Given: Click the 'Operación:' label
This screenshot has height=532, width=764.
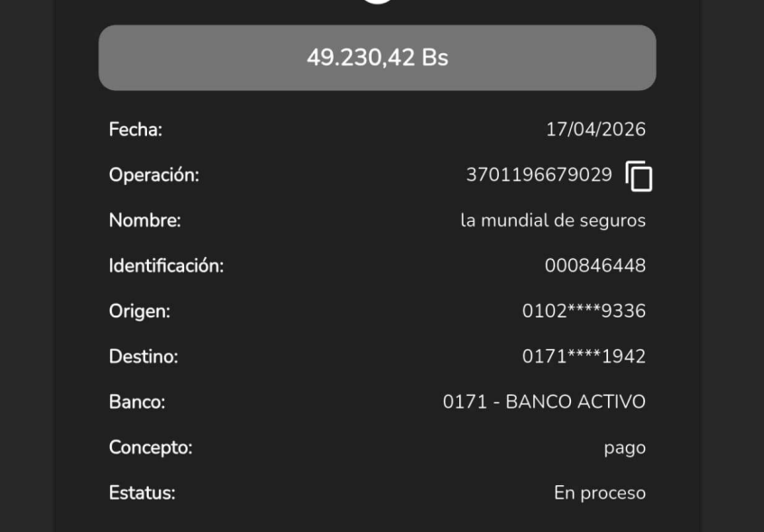Looking at the screenshot, I should coord(153,175).
